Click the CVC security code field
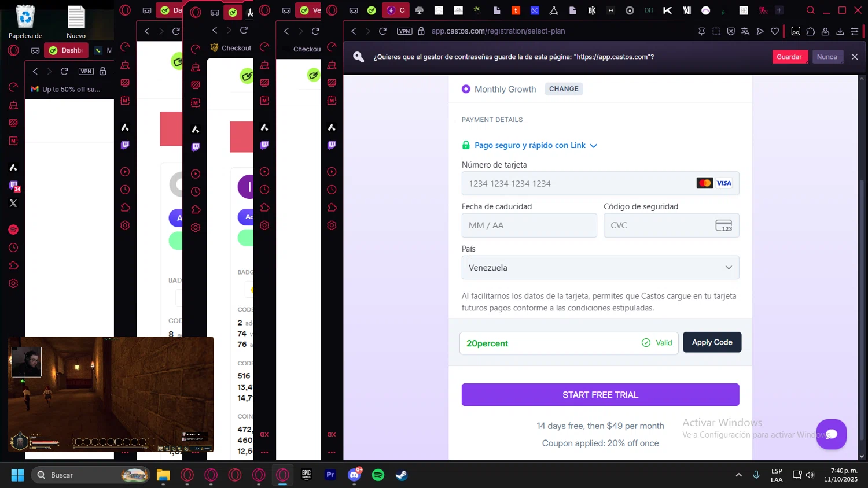 point(671,225)
